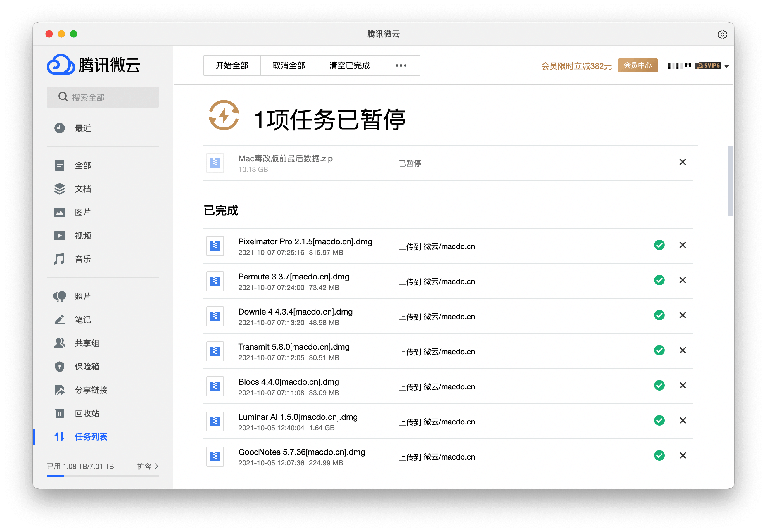Remove Luminar AI completed task

[682, 420]
